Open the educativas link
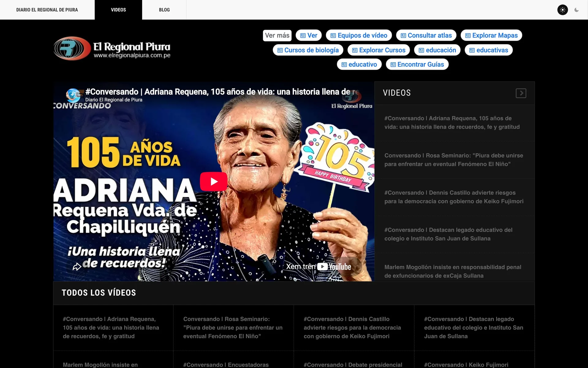588x368 pixels. (x=489, y=50)
